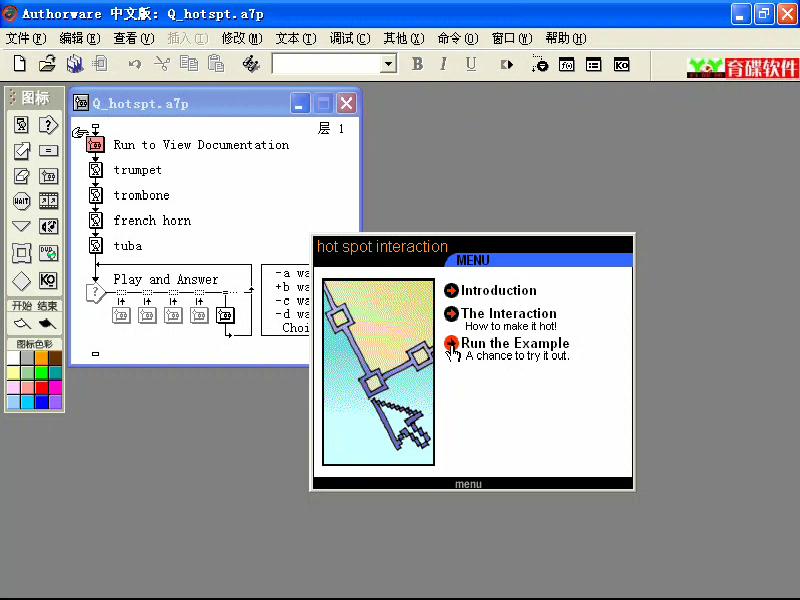Select the Motion icon in palette
800x600 pixels.
(21, 151)
